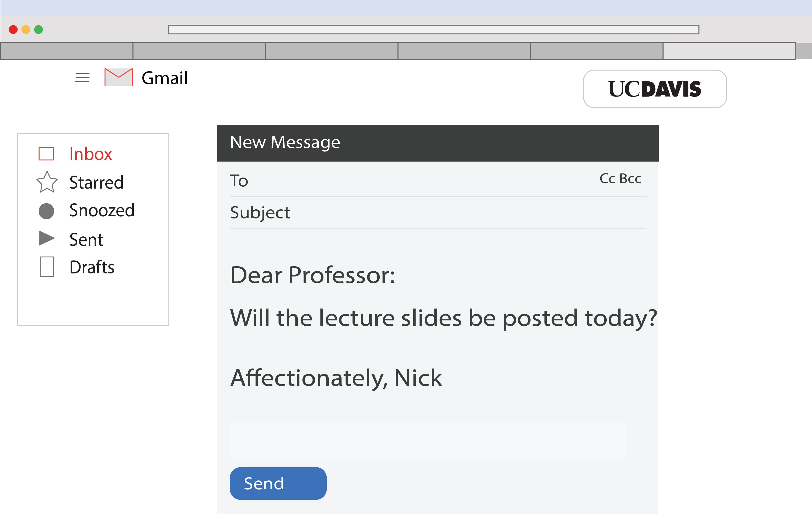
Task: Click the To recipient field
Action: tap(405, 181)
